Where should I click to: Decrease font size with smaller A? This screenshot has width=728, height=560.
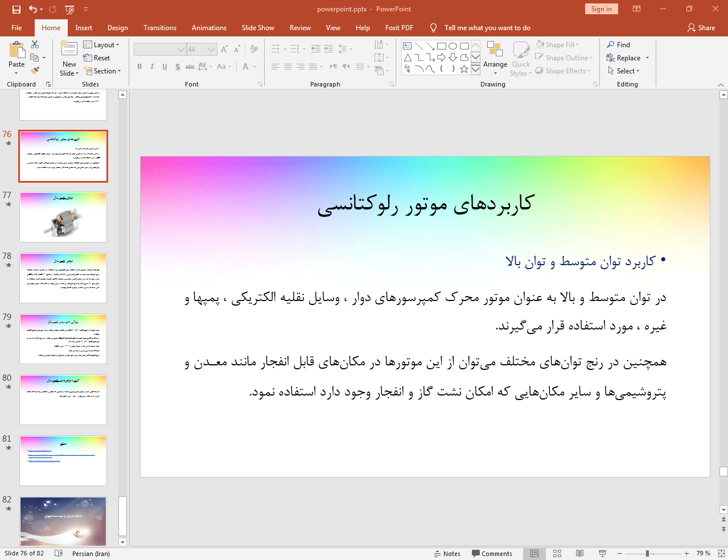237,50
